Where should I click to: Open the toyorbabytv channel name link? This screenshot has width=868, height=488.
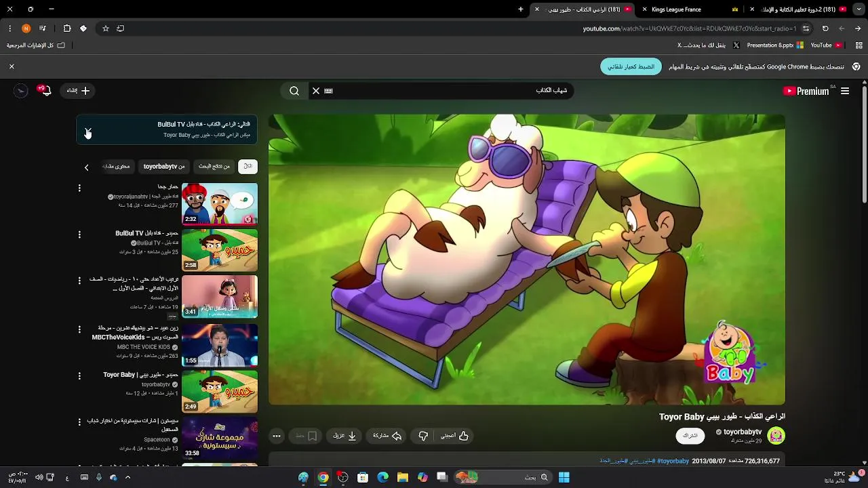point(743,432)
